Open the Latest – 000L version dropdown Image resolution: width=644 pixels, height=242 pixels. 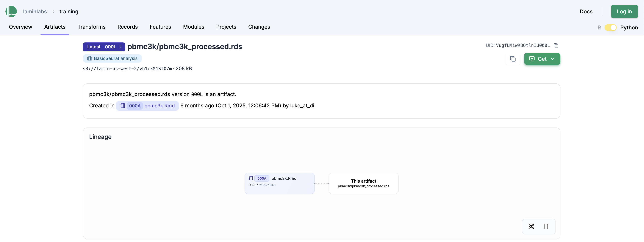pyautogui.click(x=104, y=47)
